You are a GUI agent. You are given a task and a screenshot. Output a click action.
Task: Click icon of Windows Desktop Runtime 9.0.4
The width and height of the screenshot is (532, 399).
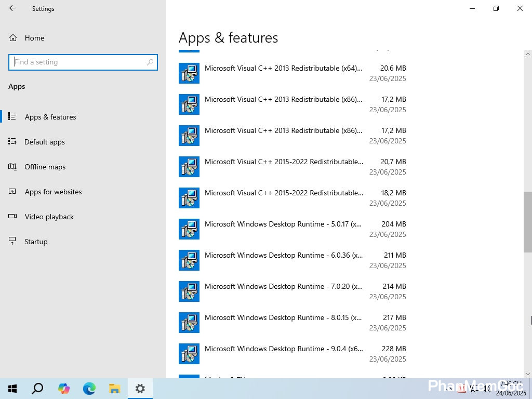tap(189, 354)
